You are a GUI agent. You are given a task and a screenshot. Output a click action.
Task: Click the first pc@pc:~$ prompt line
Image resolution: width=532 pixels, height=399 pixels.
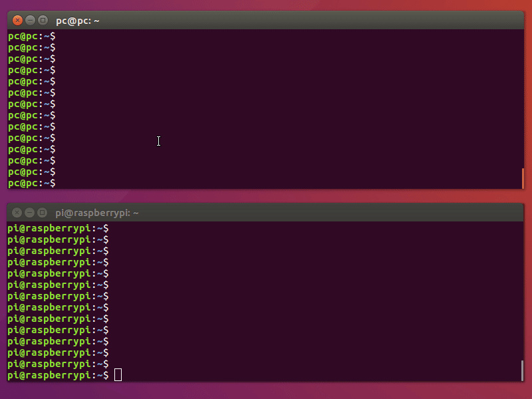[31, 36]
